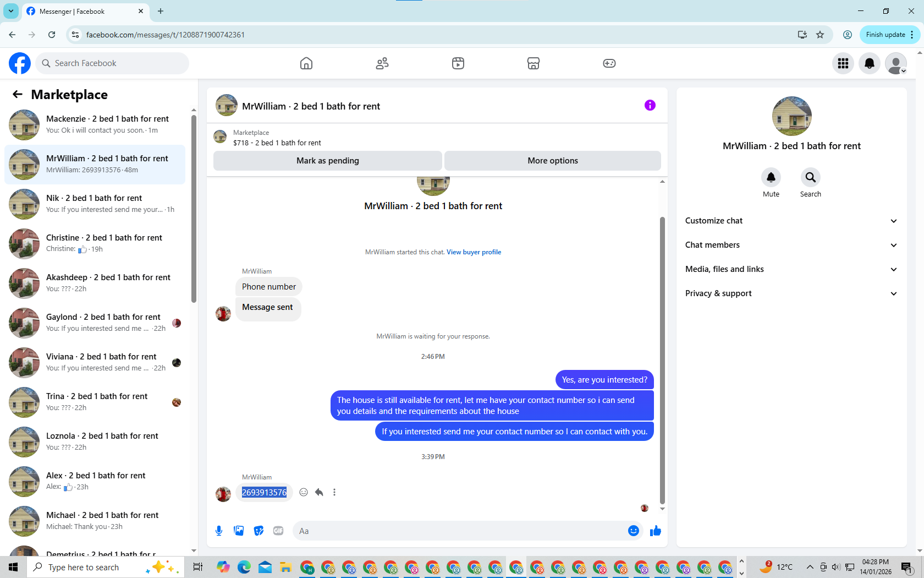
Task: Expand Media, files and links section
Action: coord(791,269)
